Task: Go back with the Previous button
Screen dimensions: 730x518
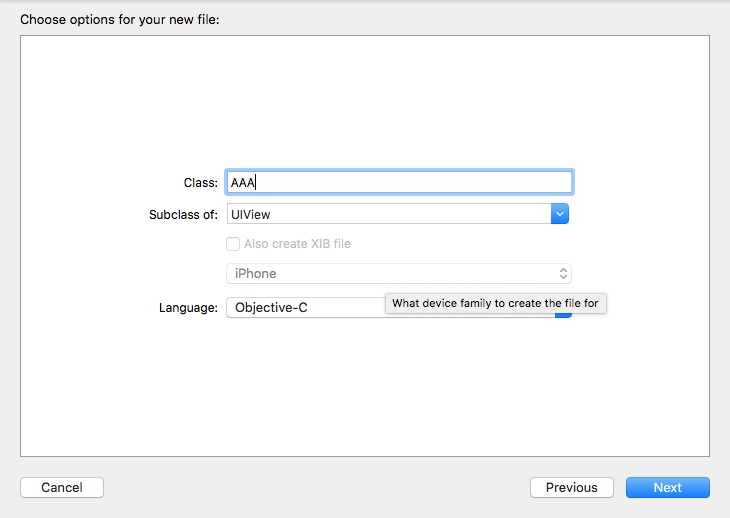Action: click(572, 487)
